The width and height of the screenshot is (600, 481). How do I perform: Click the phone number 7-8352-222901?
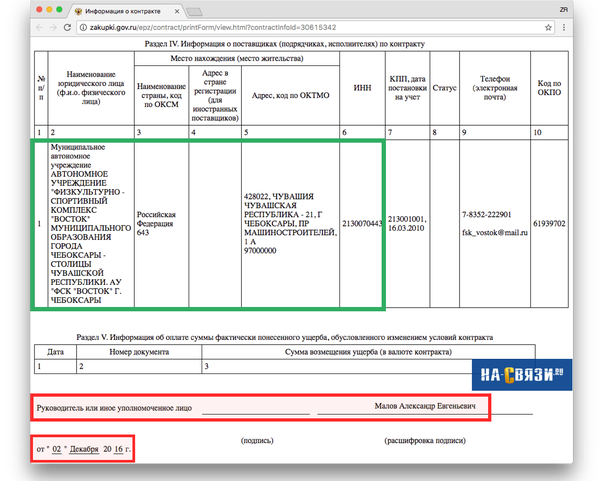[492, 215]
